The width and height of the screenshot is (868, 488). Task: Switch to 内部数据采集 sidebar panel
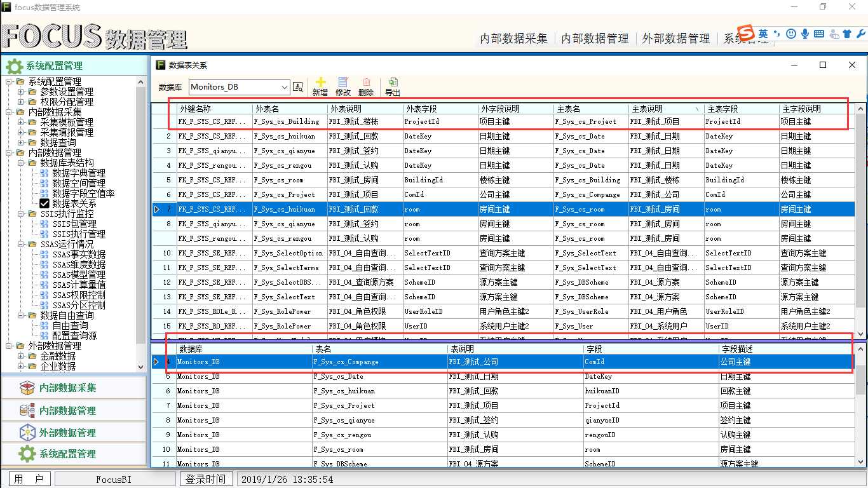74,388
